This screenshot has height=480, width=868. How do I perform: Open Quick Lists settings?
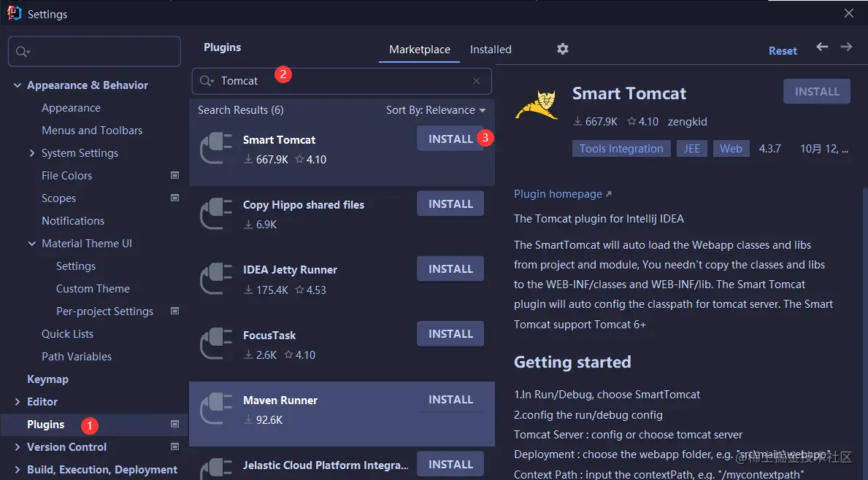coord(68,334)
